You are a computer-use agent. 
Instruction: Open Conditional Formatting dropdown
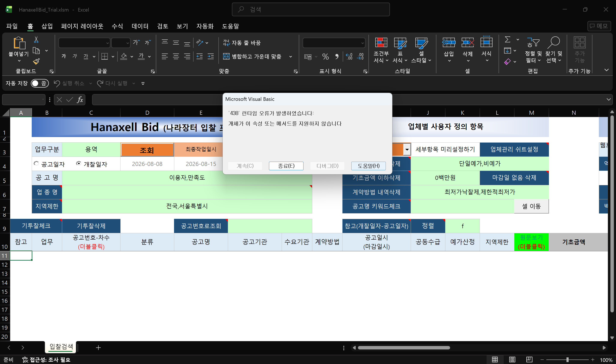click(x=381, y=50)
